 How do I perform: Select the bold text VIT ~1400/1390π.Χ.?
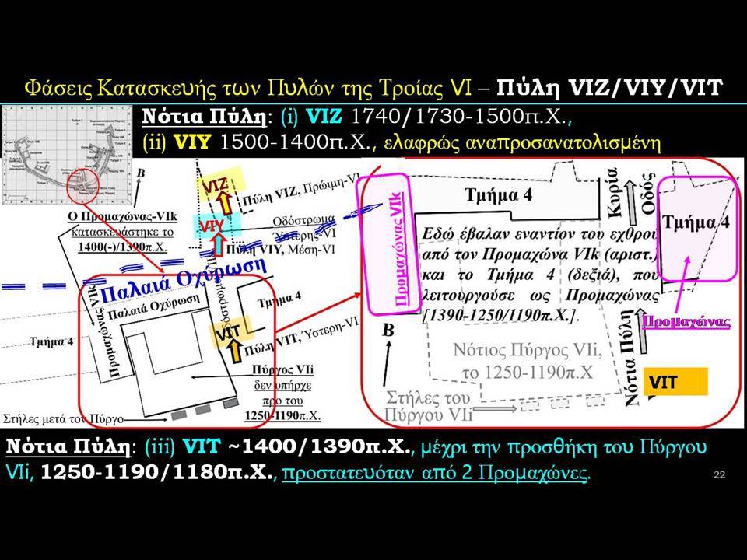coord(297,447)
